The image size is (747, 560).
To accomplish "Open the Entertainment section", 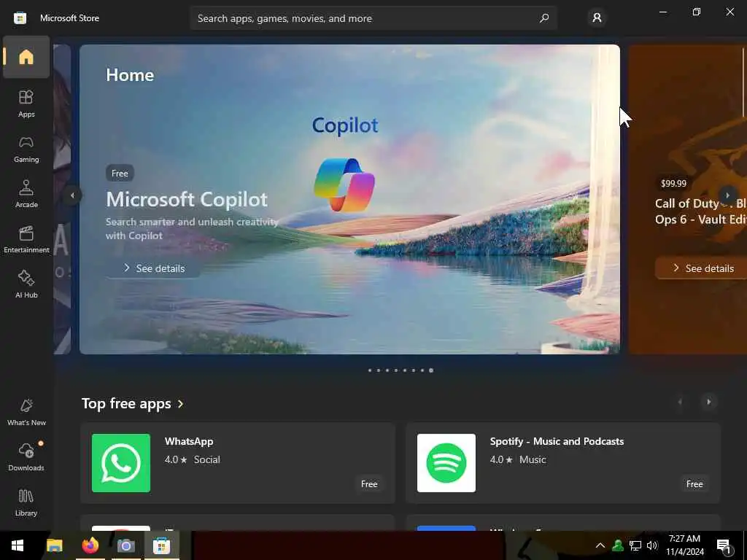I will click(26, 239).
